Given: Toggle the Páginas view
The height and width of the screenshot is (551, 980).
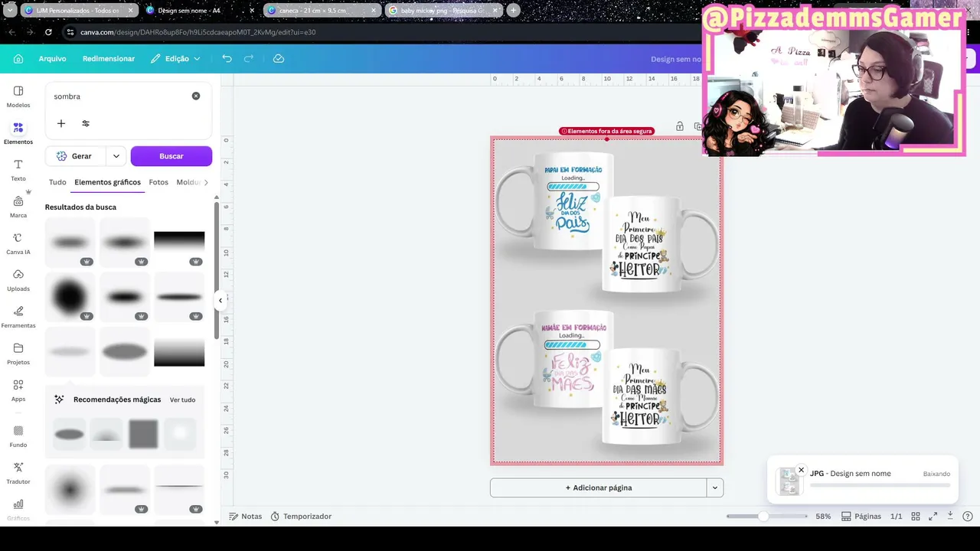Looking at the screenshot, I should [x=861, y=517].
